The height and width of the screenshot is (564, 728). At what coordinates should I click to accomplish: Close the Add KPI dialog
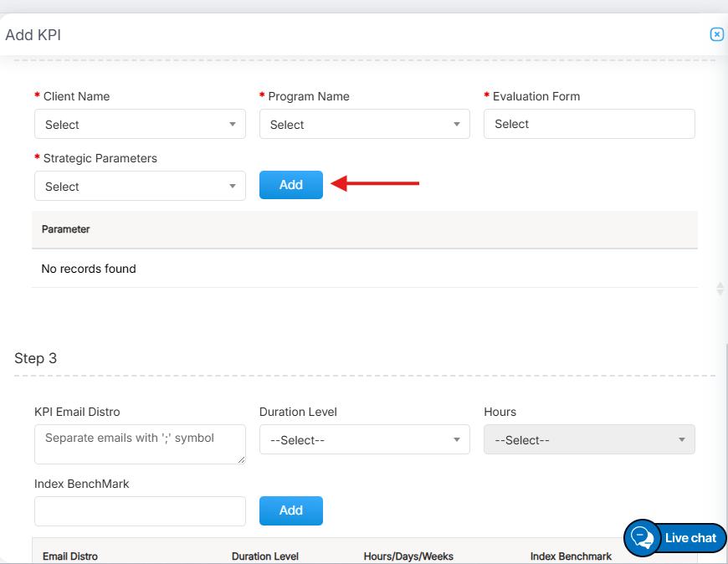(x=716, y=34)
